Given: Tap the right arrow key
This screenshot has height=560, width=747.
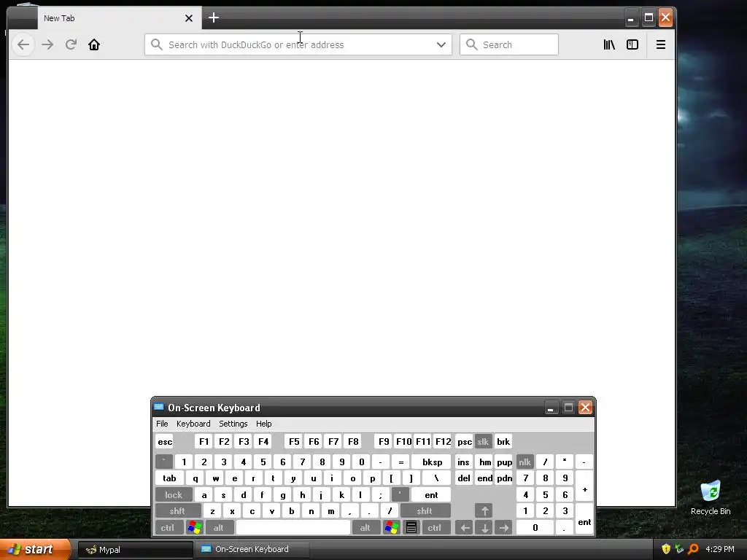Looking at the screenshot, I should point(503,528).
